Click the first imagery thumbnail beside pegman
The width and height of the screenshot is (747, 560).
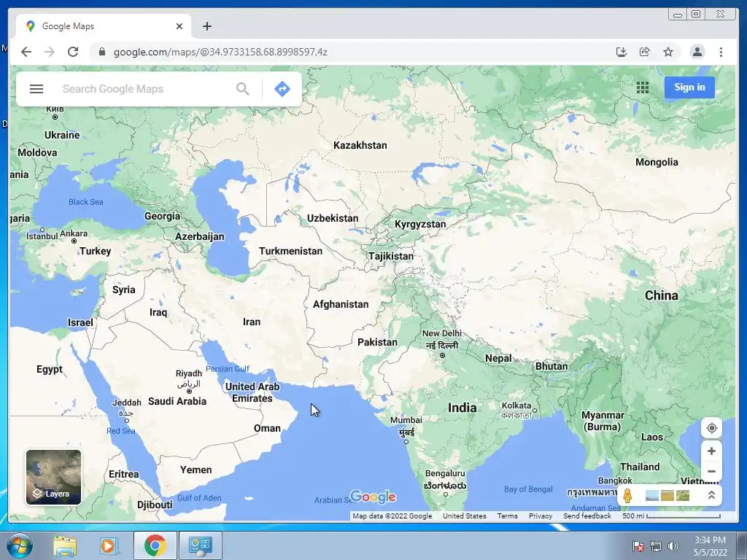pyautogui.click(x=651, y=496)
